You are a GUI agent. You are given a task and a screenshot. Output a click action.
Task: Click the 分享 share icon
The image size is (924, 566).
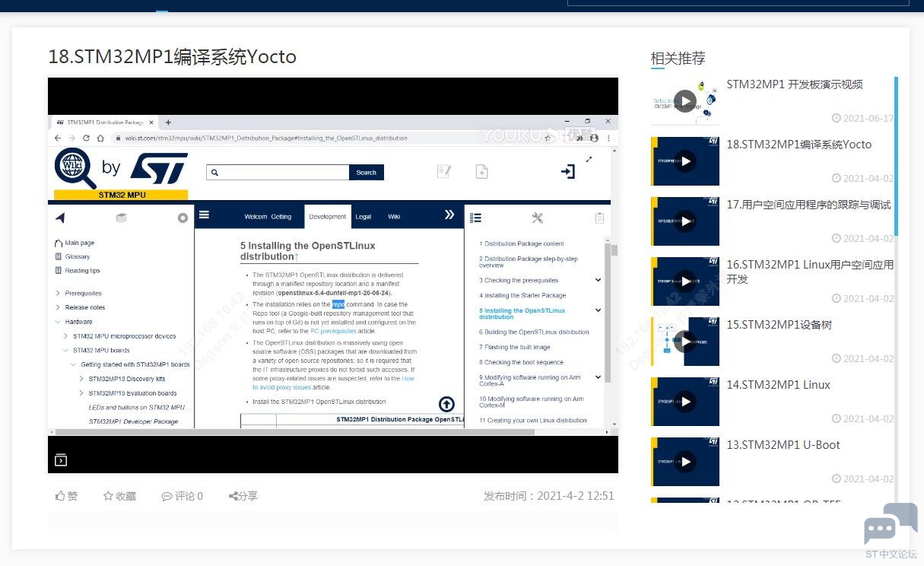pos(233,496)
